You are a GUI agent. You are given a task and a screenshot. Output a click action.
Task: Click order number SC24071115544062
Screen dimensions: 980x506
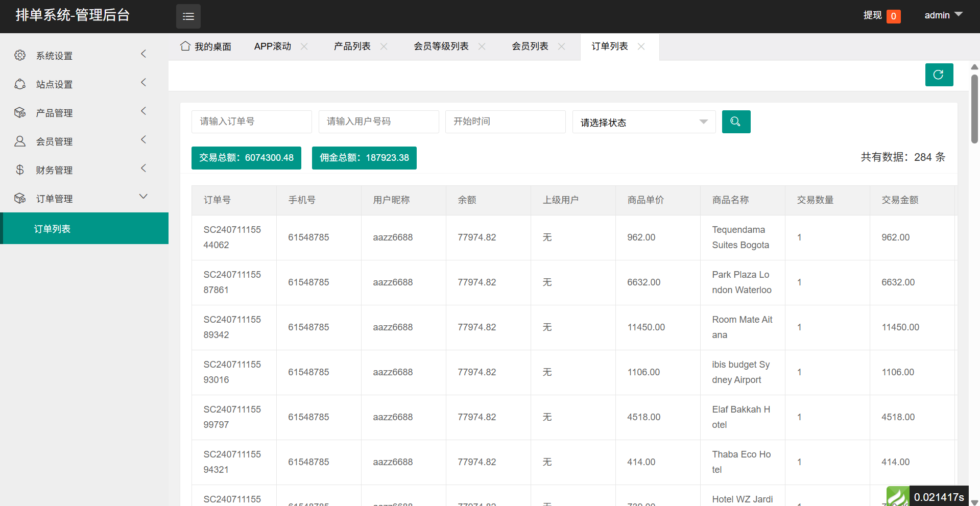(232, 237)
